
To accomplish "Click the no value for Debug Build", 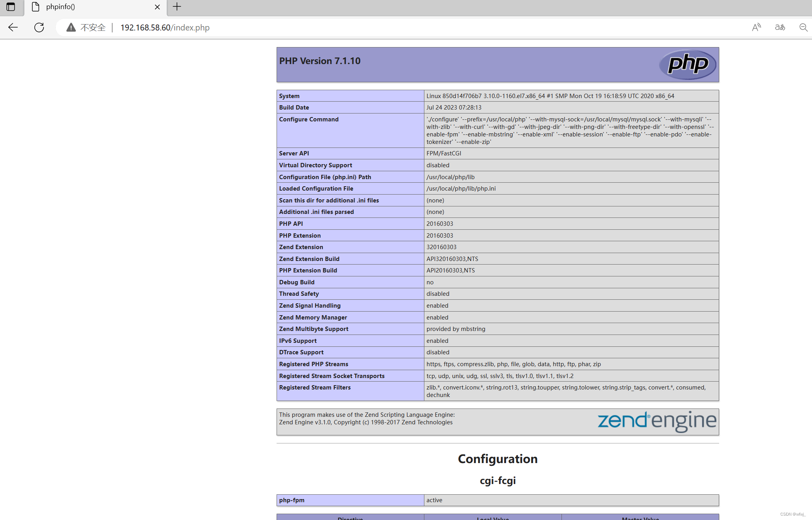I will pyautogui.click(x=430, y=282).
